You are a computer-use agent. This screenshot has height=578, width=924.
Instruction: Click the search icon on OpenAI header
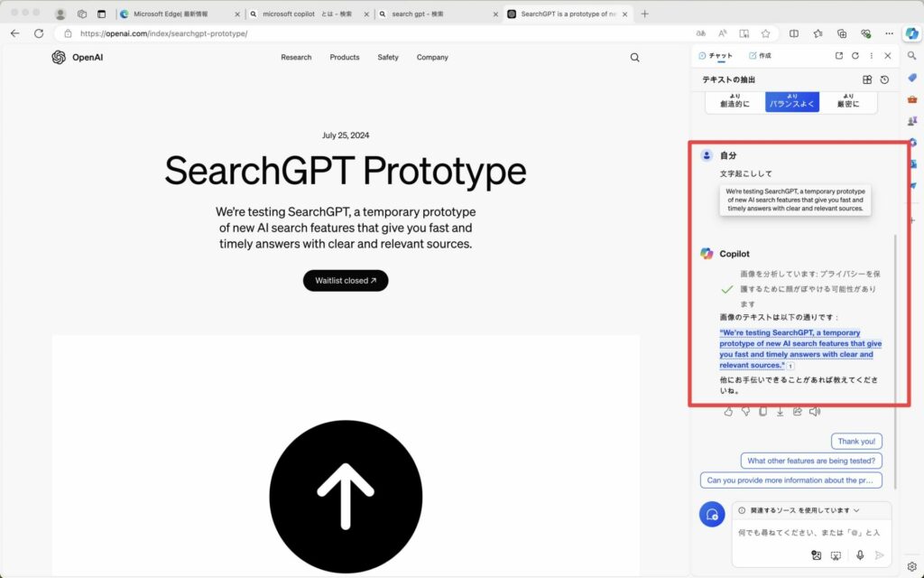click(x=634, y=57)
